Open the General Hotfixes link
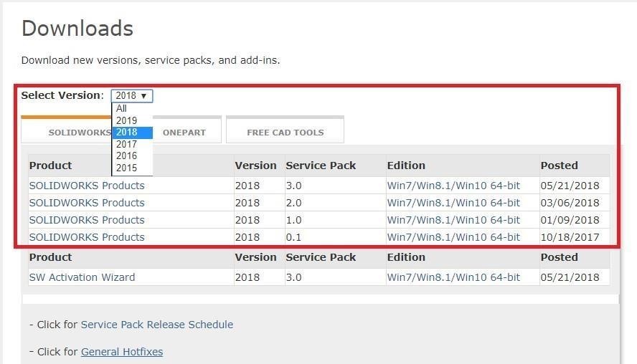 point(122,352)
